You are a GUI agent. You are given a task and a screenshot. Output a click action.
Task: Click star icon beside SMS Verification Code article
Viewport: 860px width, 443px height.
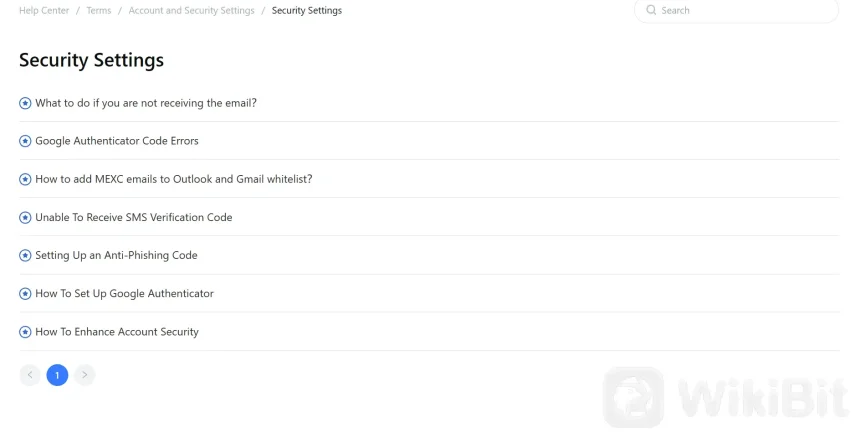click(26, 217)
